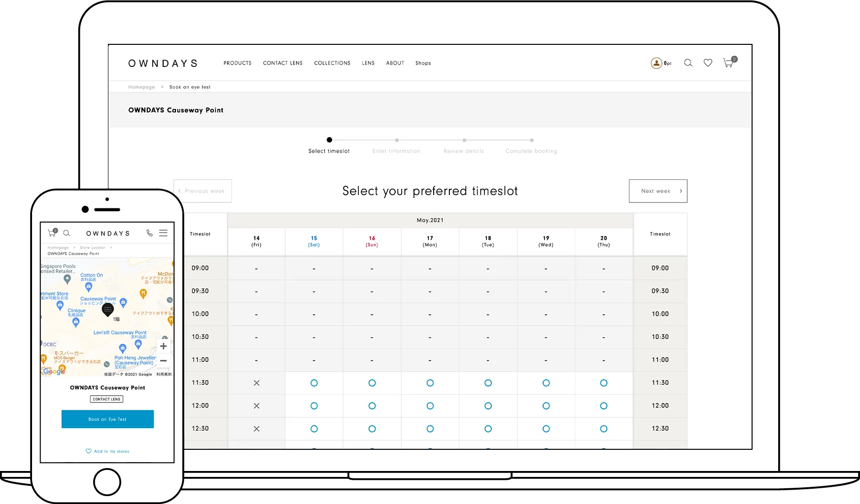Click unavailable X at 11:30 Friday 14
The image size is (860, 504).
256,383
